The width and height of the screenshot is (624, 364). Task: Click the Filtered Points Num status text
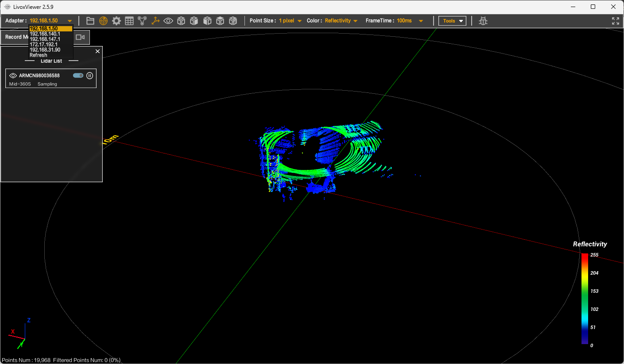tap(87, 360)
